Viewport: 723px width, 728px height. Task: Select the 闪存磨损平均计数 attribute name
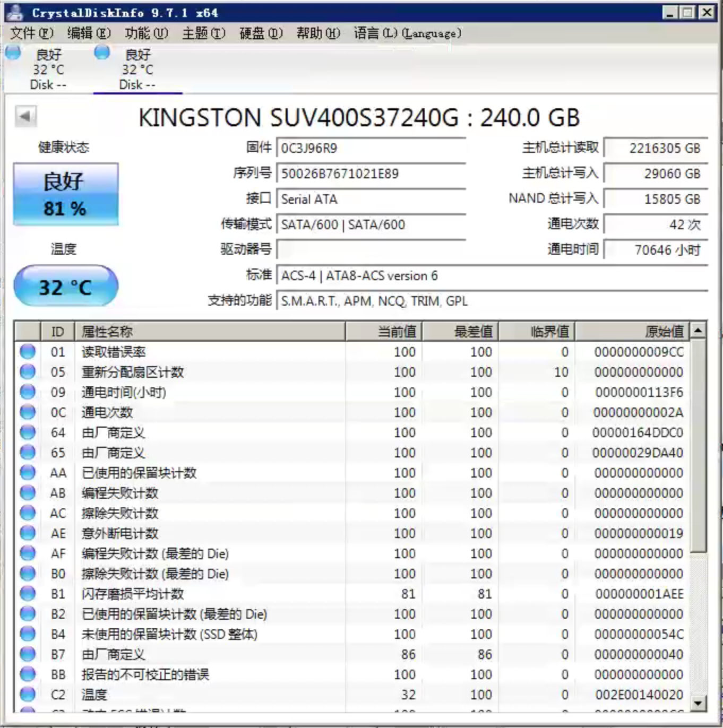pyautogui.click(x=133, y=594)
